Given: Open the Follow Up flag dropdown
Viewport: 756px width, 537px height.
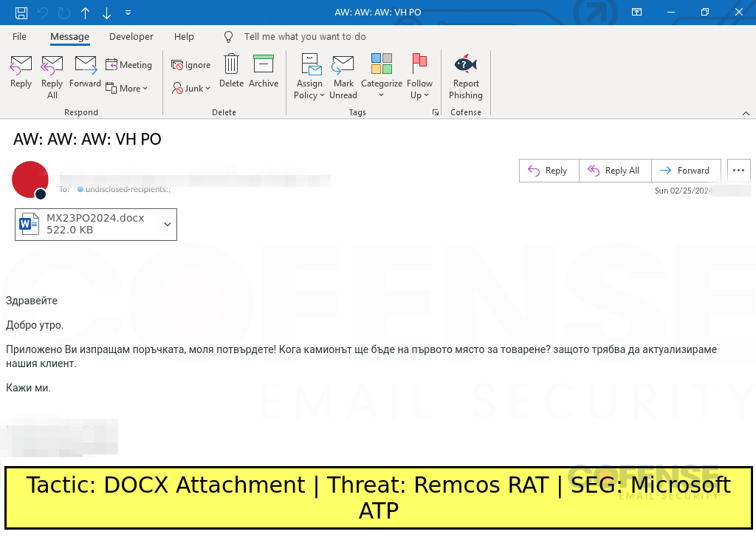Looking at the screenshot, I should click(420, 77).
